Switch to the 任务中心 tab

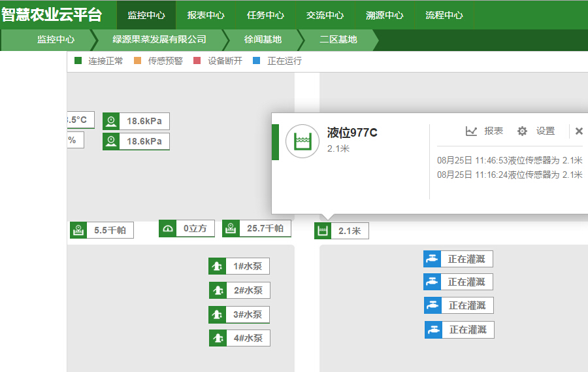(265, 15)
